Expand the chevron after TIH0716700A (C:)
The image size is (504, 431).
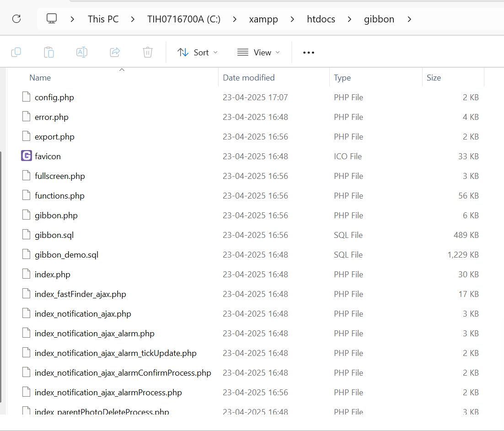(x=235, y=19)
